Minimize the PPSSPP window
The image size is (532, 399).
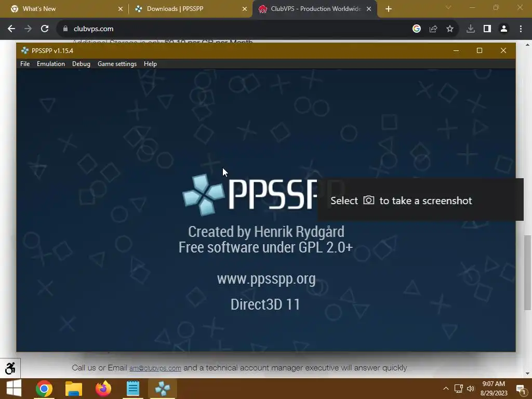pyautogui.click(x=456, y=50)
